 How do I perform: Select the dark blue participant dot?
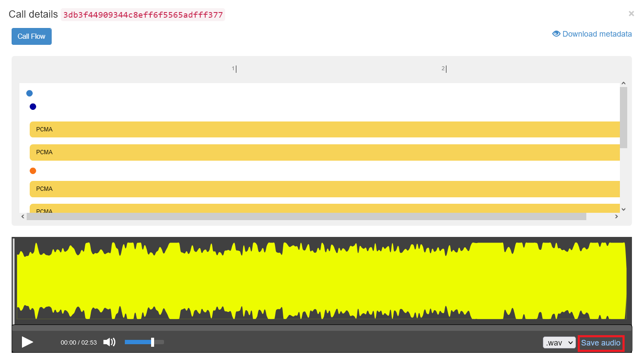33,106
